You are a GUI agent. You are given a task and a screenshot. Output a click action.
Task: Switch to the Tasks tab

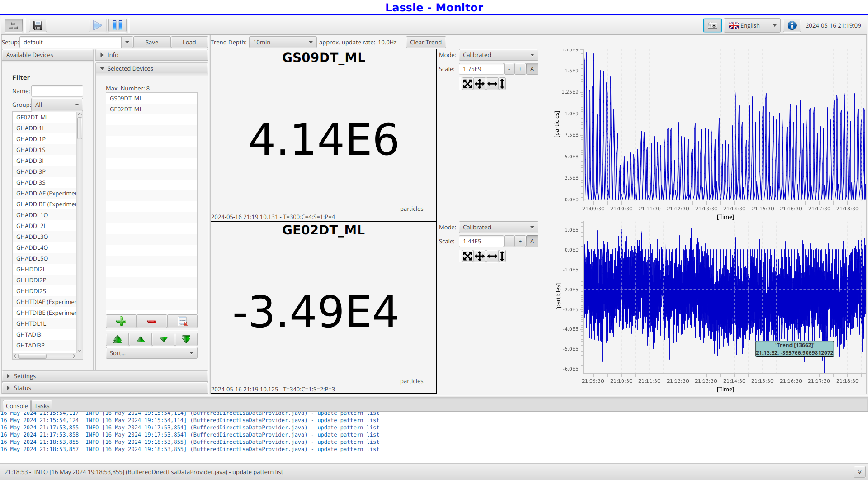coord(42,406)
